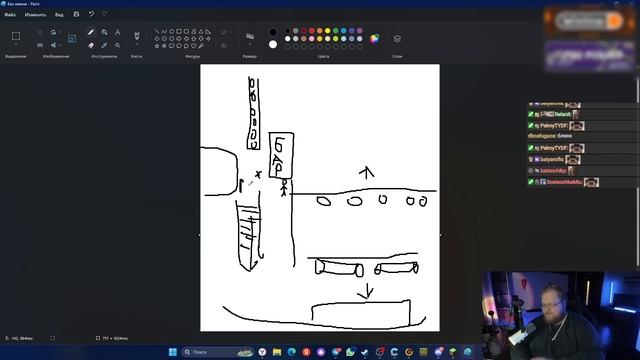This screenshot has height=360, width=640.
Task: Expand the Size dropdown arrow
Action: coord(250,44)
